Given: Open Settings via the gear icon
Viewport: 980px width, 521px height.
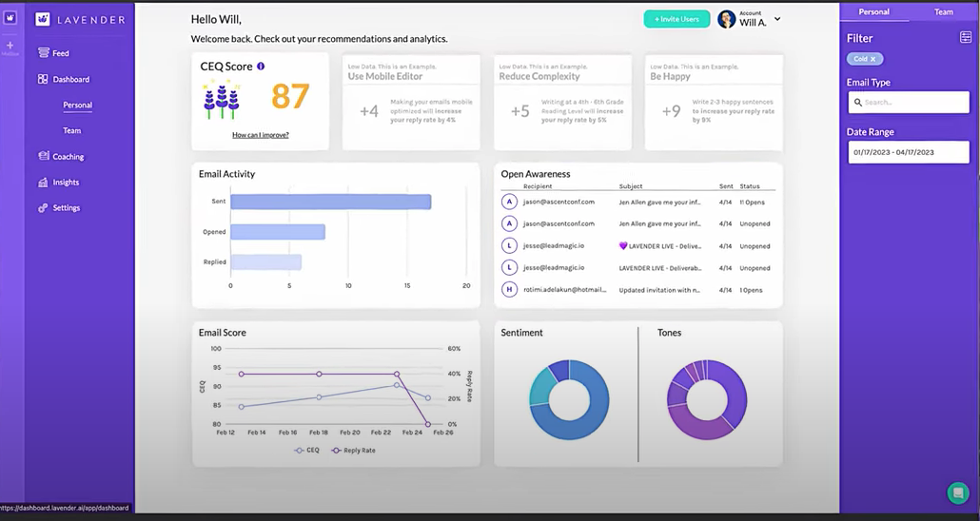Looking at the screenshot, I should (x=43, y=208).
